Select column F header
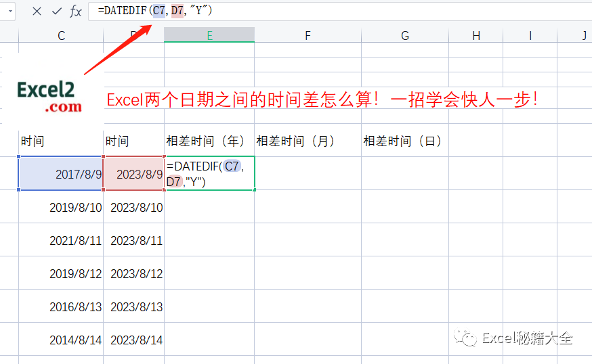This screenshot has height=364, width=592. coord(308,36)
